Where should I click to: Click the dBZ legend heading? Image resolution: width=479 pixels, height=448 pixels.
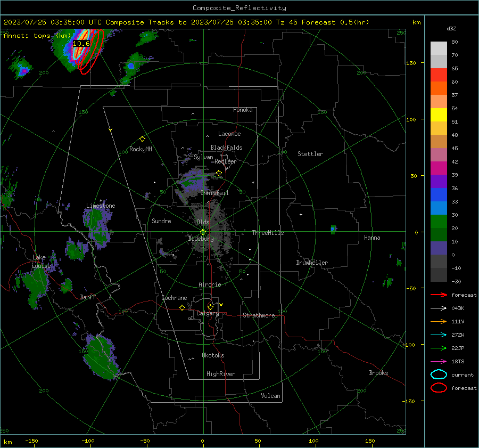click(x=451, y=28)
